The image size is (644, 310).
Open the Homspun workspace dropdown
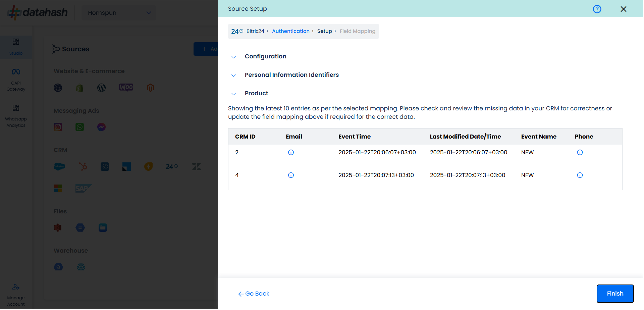tap(119, 13)
